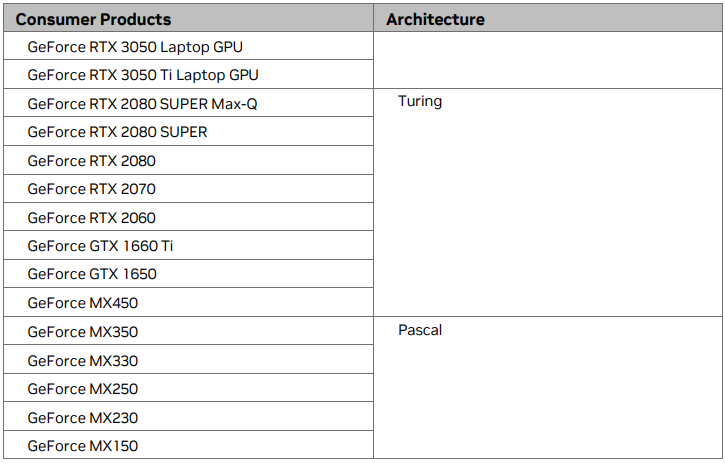Click the plain GeForce RTX 2080 row
This screenshot has height=463, width=725.
pyautogui.click(x=92, y=161)
